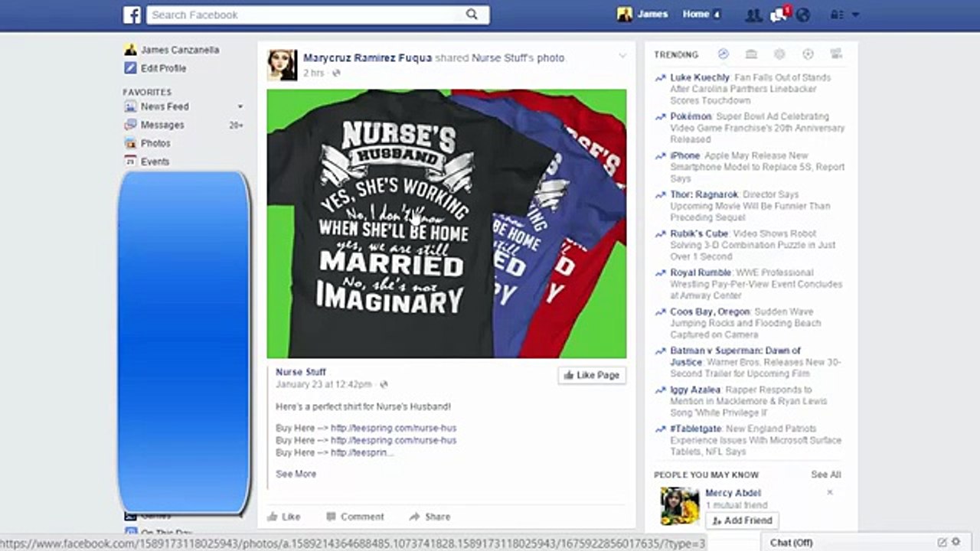The height and width of the screenshot is (551, 980).
Task: Open the Royal Rumble trending topic
Action: coord(702,272)
